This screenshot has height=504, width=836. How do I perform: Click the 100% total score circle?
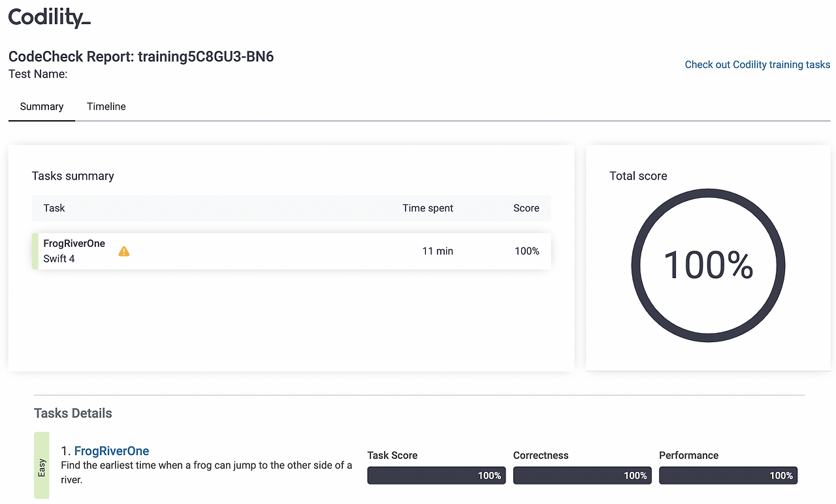click(708, 266)
